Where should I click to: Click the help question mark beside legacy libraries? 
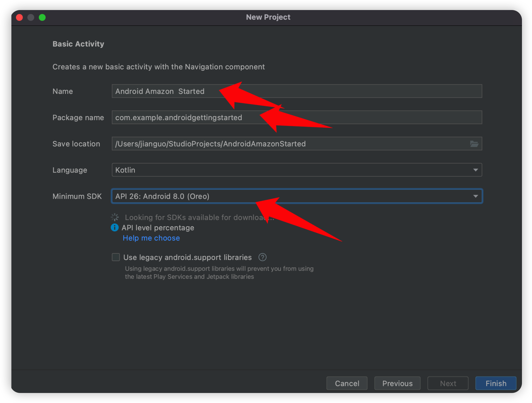pyautogui.click(x=262, y=257)
